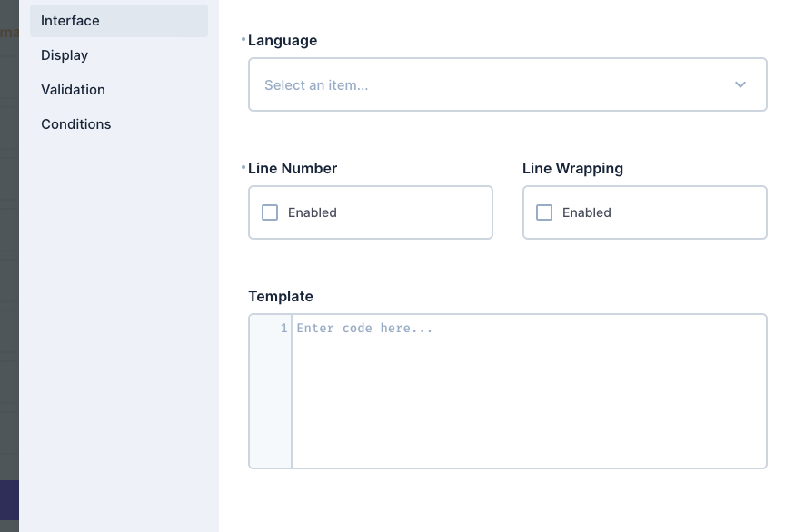Toggle Line Wrapping via its 'Enabled' label
Viewport: 795px width, 532px height.
(586, 212)
